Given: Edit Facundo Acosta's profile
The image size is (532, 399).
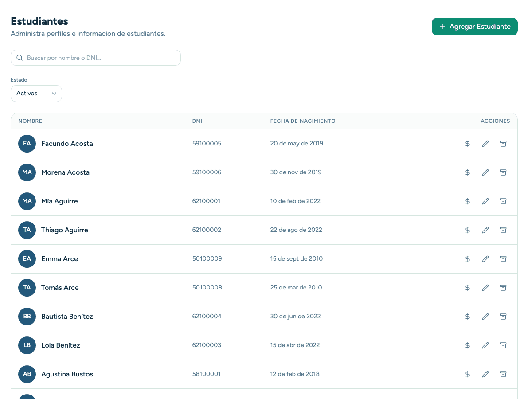Looking at the screenshot, I should pyautogui.click(x=485, y=144).
